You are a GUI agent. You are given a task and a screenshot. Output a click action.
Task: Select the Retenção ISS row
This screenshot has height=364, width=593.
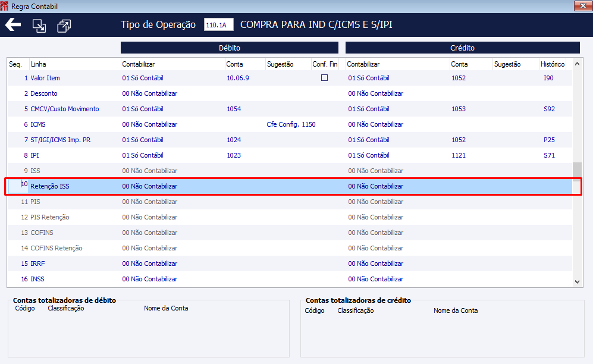point(290,186)
